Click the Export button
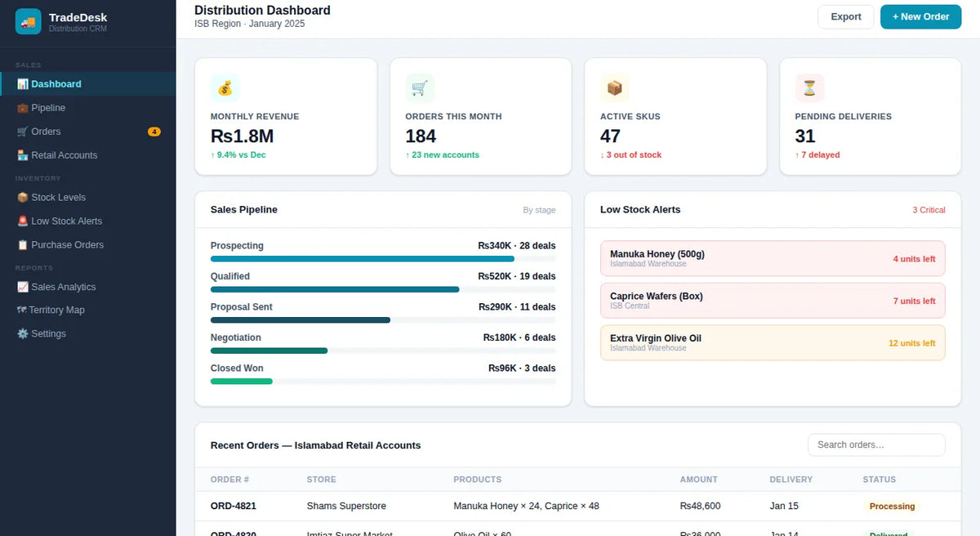This screenshot has width=980, height=536. [846, 16]
